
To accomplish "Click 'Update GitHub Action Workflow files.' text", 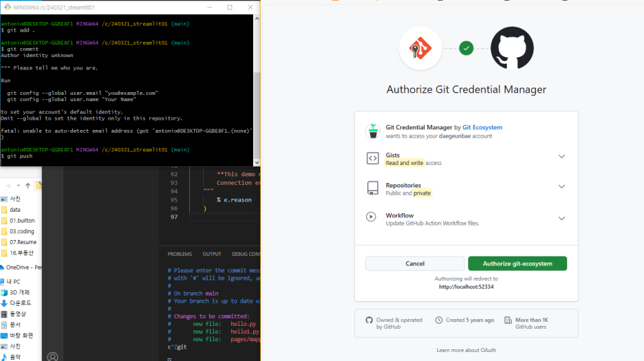I will click(432, 223).
